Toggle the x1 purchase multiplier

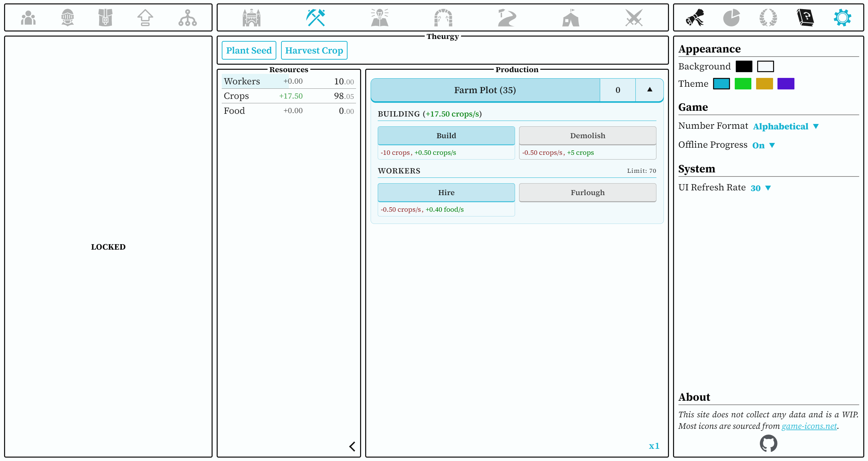(x=654, y=446)
